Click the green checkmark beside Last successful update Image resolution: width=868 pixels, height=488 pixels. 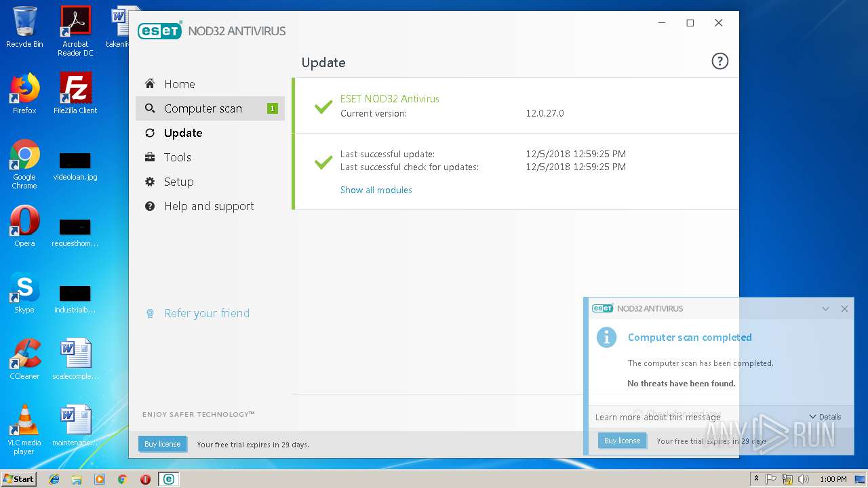click(323, 162)
